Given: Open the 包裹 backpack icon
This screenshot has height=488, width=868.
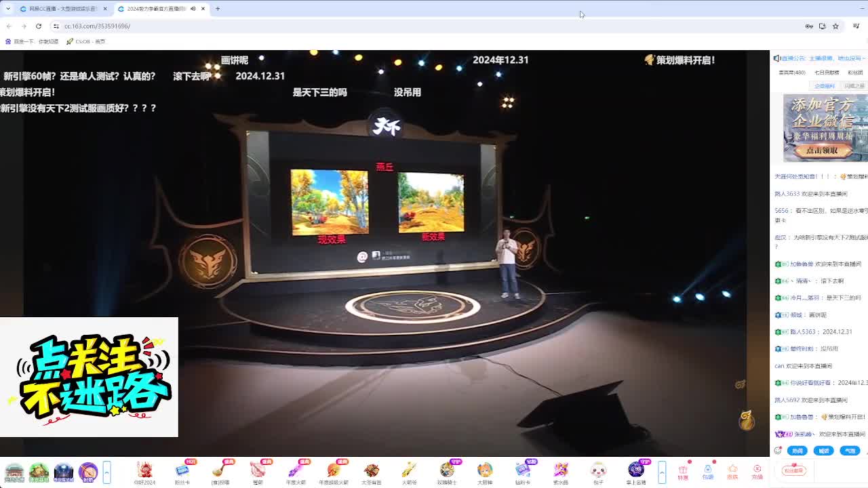Looking at the screenshot, I should coord(707,472).
